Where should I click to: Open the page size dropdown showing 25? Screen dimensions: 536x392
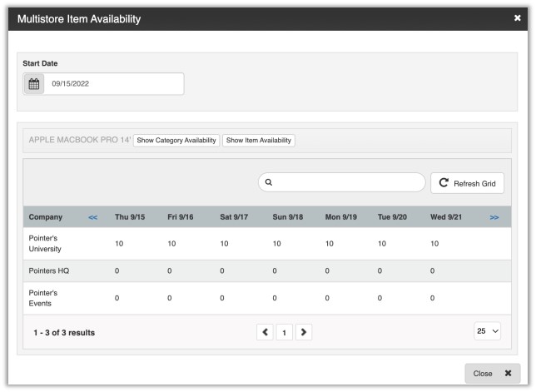[x=488, y=332]
